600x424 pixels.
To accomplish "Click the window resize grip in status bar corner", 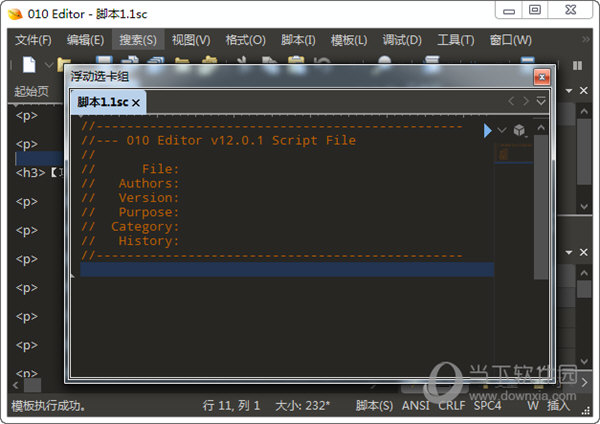I will coord(586,411).
